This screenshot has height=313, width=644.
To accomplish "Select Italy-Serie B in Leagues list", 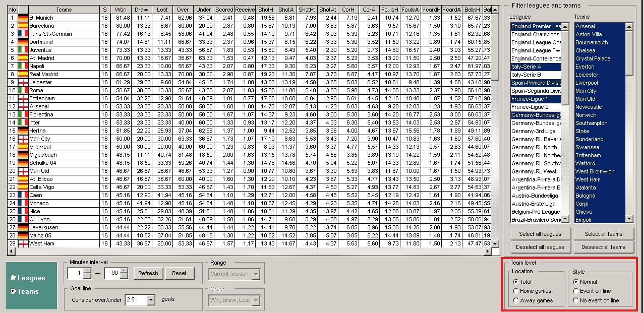I will pos(536,75).
